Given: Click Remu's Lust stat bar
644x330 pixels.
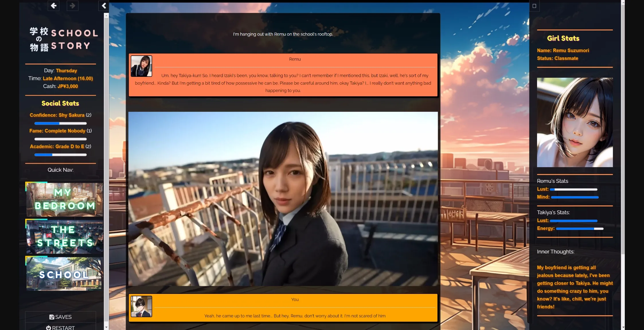Looking at the screenshot, I should (573, 189).
